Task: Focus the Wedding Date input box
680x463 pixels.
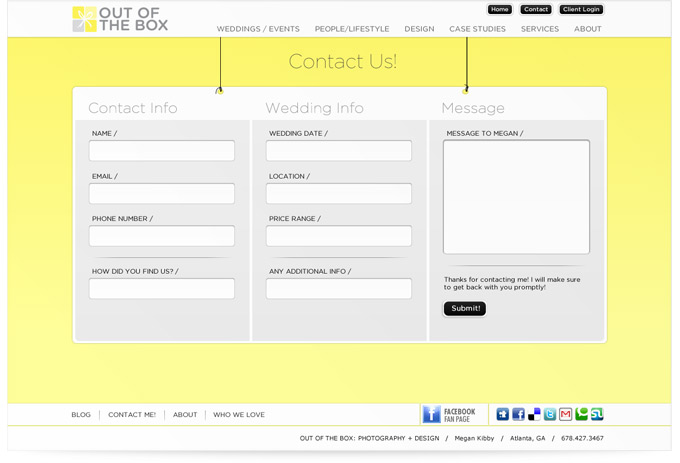Action: coord(339,151)
